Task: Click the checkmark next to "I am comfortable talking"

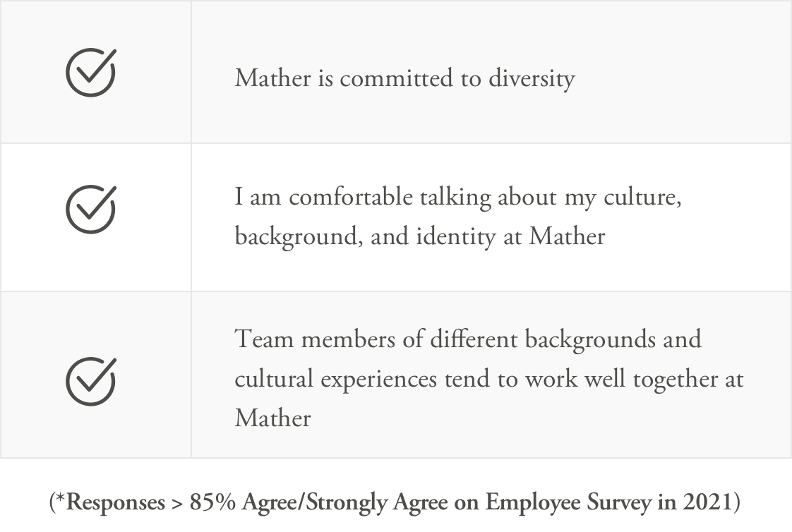Action: [x=91, y=209]
